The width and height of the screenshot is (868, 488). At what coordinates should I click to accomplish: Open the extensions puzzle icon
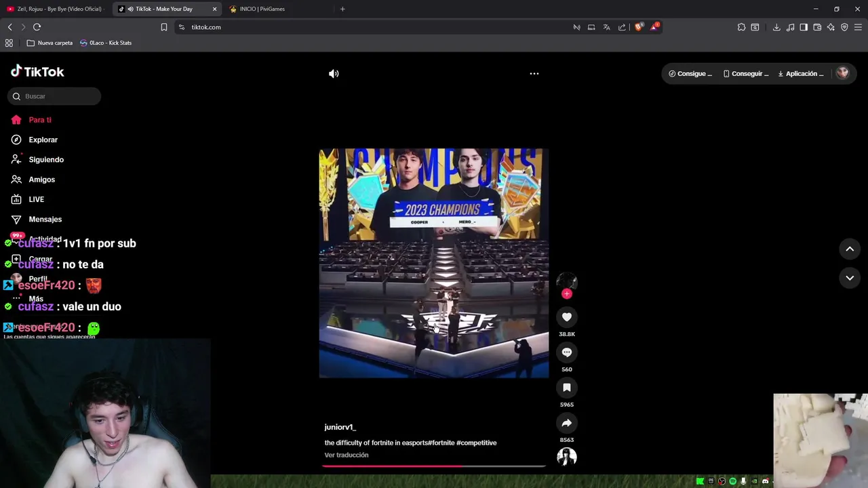(x=741, y=27)
